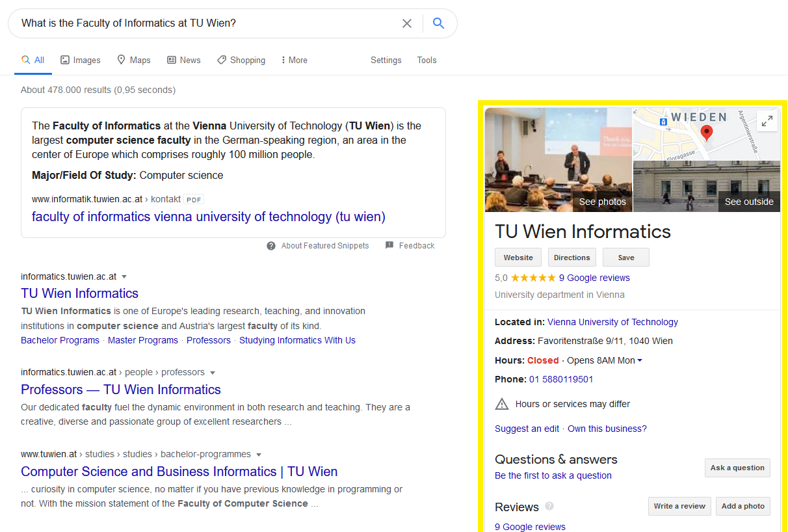Click the Feedback text link
Image resolution: width=788 pixels, height=532 pixels.
coord(417,246)
